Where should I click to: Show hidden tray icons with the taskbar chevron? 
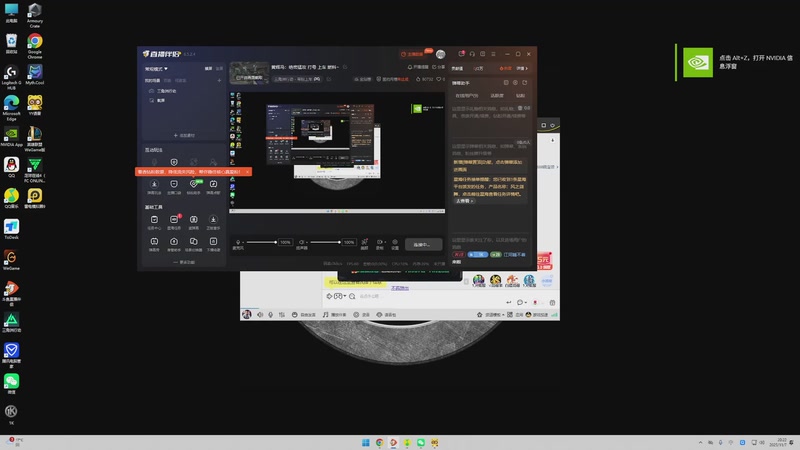(701, 443)
